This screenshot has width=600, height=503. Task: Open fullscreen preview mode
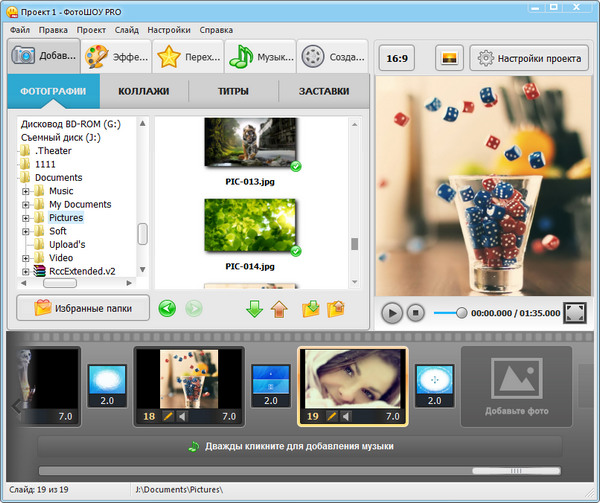click(x=574, y=313)
